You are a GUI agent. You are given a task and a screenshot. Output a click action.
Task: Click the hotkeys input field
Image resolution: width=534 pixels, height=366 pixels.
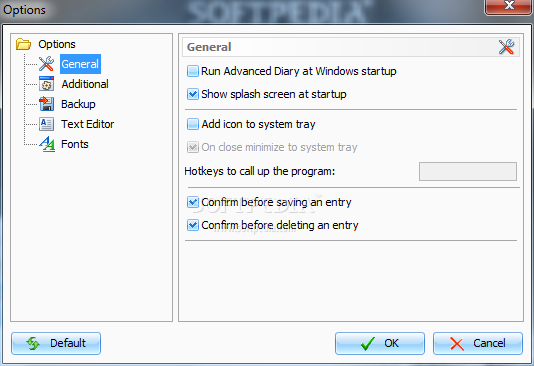pos(468,171)
